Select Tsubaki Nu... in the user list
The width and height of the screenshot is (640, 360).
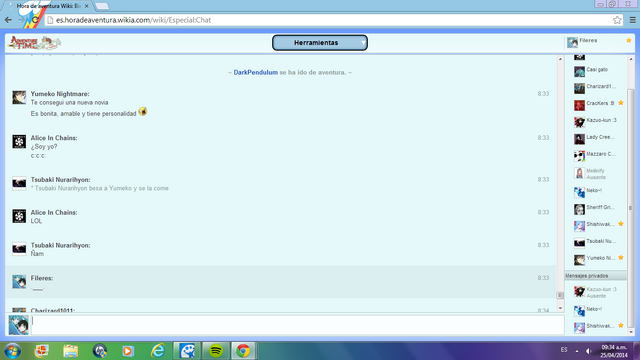point(597,243)
